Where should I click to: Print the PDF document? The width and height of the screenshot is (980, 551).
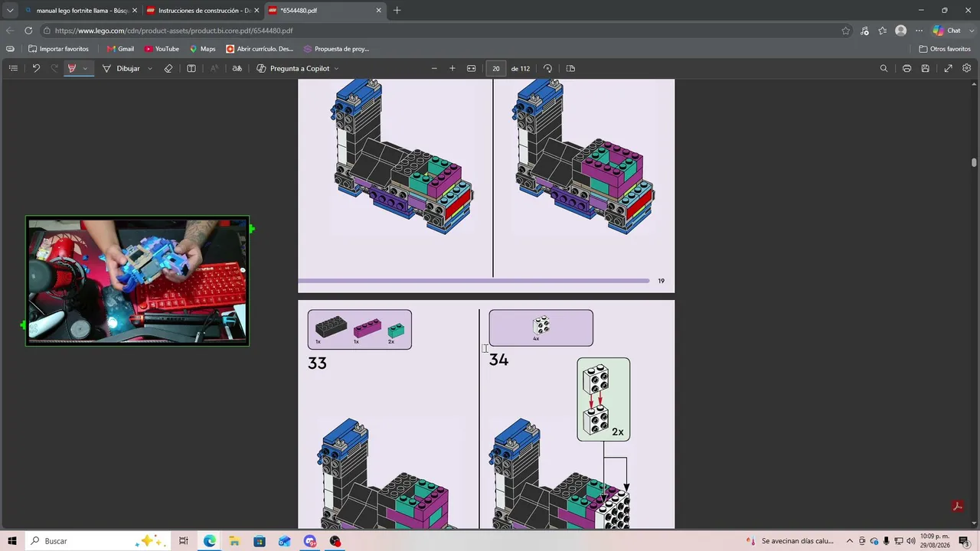click(x=906, y=68)
